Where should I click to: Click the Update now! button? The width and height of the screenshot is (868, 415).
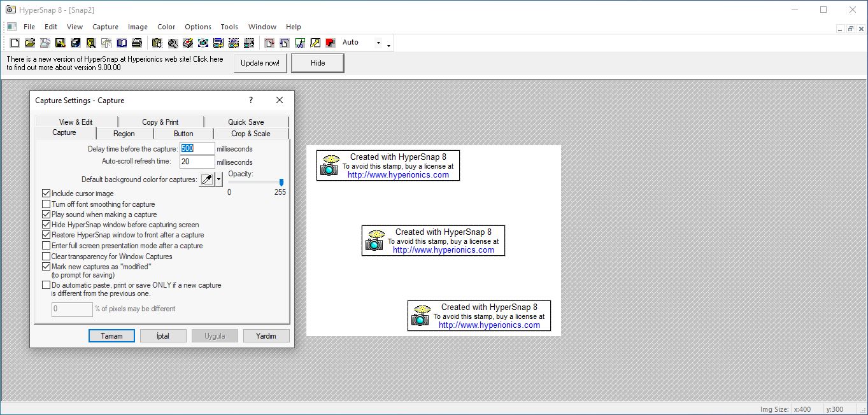[x=260, y=63]
